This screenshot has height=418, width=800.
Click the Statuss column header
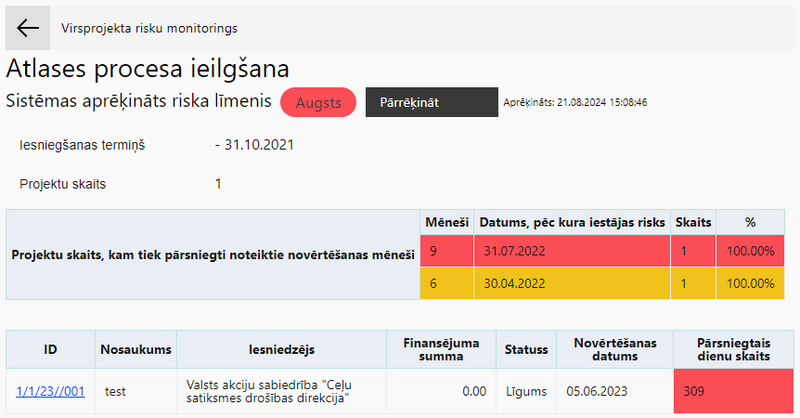click(x=526, y=350)
